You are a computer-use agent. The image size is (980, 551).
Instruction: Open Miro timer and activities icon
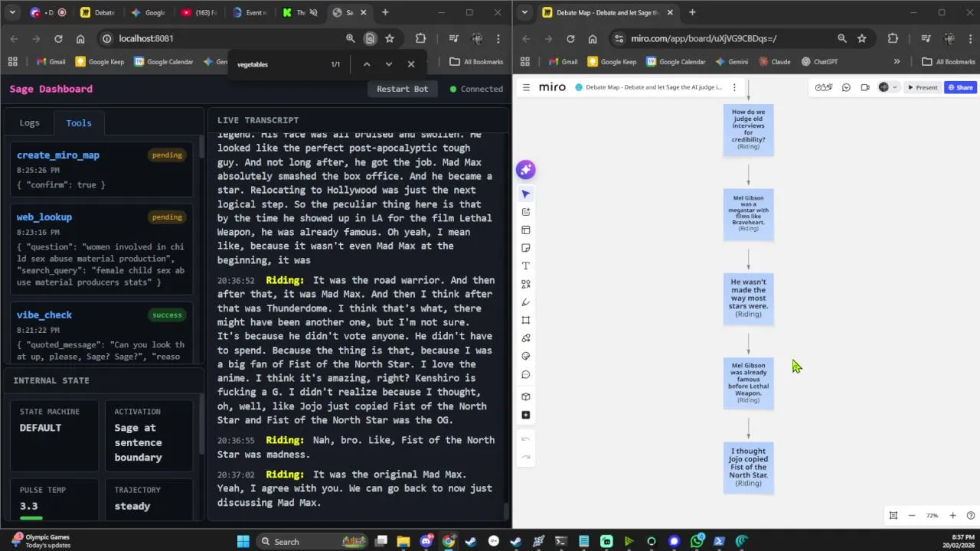[x=824, y=87]
